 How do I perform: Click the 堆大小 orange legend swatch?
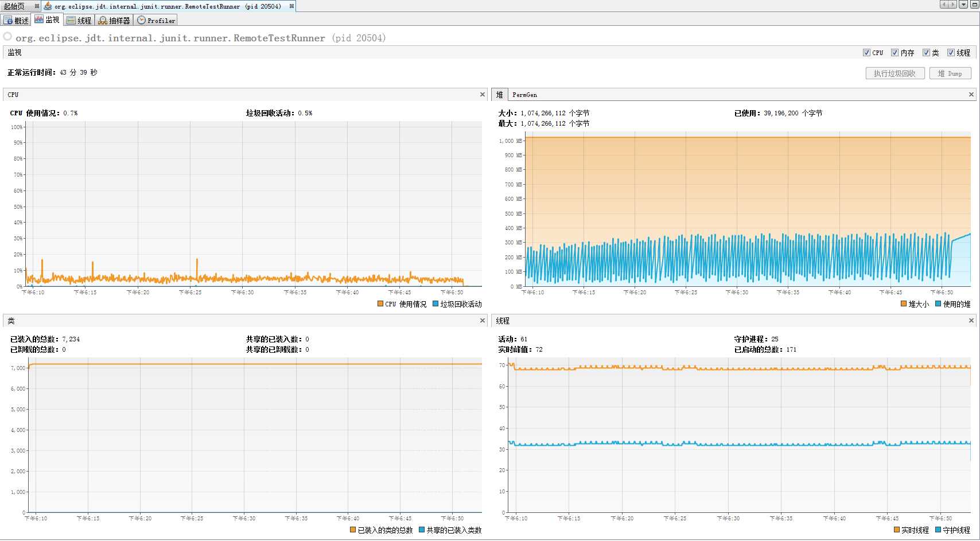[x=904, y=303]
